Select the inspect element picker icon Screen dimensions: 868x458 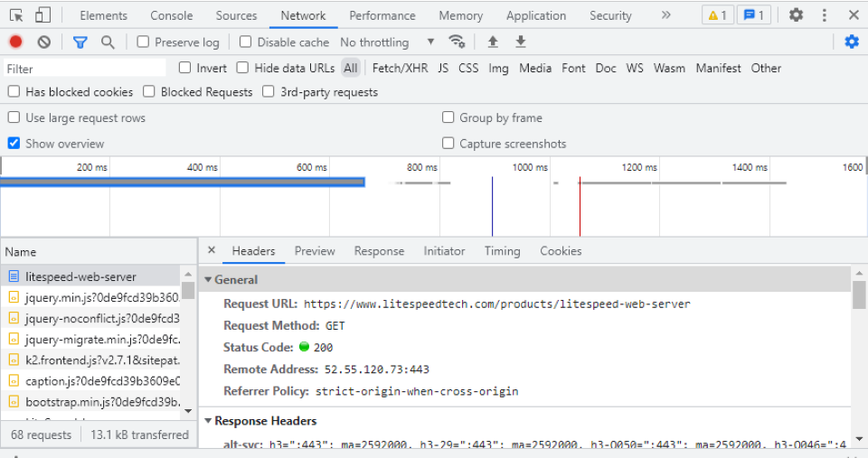(16, 15)
